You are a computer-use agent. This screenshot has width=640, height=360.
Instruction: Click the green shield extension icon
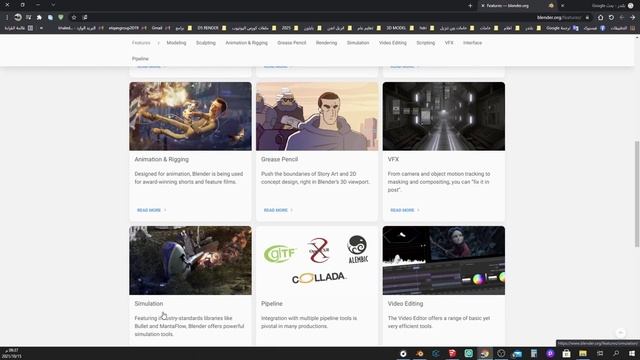point(61,18)
